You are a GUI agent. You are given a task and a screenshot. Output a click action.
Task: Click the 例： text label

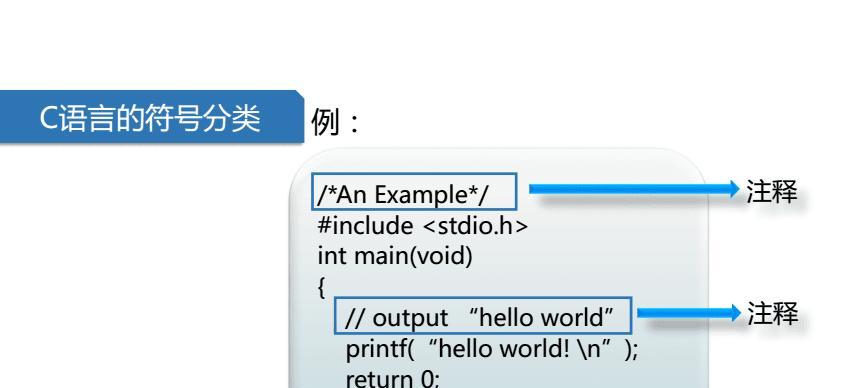pos(335,121)
